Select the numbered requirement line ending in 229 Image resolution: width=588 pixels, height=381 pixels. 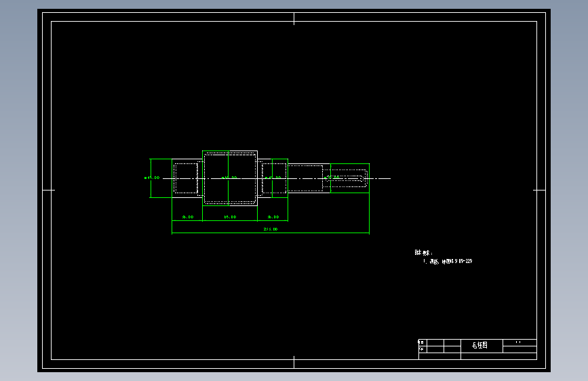coord(448,262)
